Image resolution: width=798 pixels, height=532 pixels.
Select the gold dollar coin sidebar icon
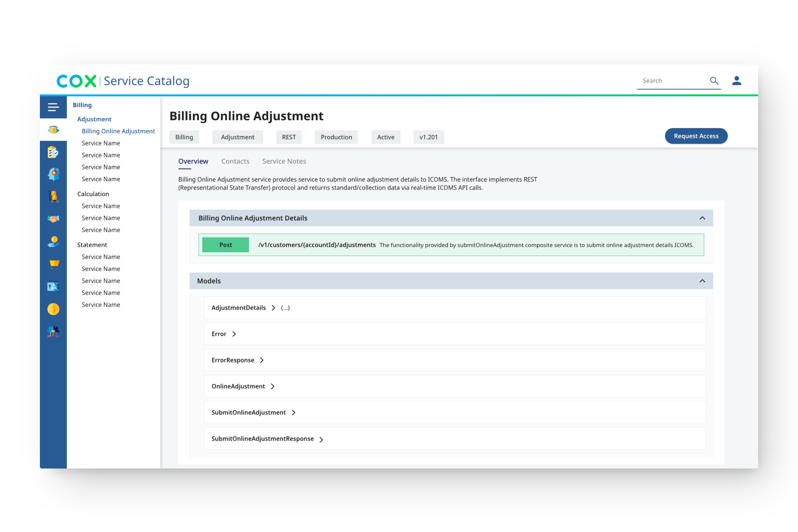click(53, 309)
